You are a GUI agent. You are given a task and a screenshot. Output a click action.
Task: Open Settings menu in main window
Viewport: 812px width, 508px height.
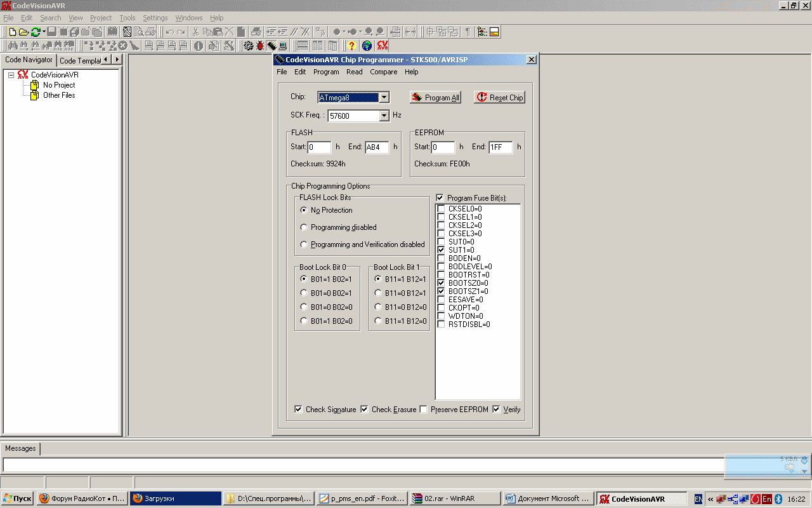point(155,18)
